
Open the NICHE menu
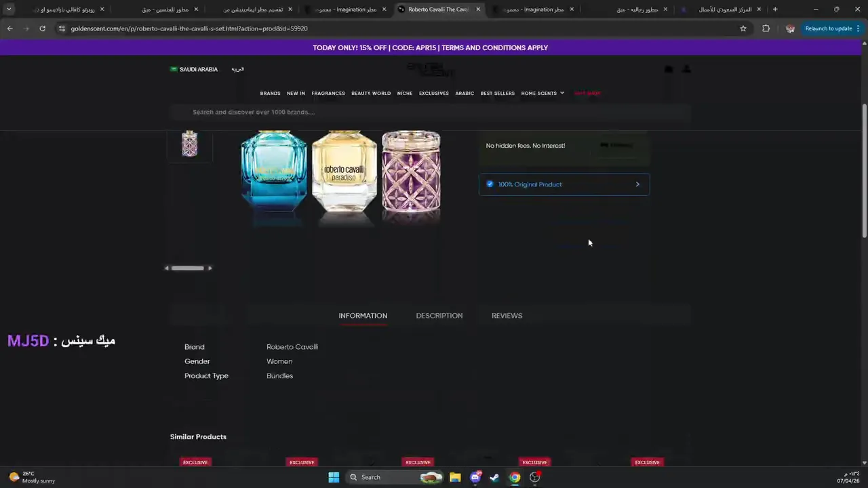tap(405, 93)
